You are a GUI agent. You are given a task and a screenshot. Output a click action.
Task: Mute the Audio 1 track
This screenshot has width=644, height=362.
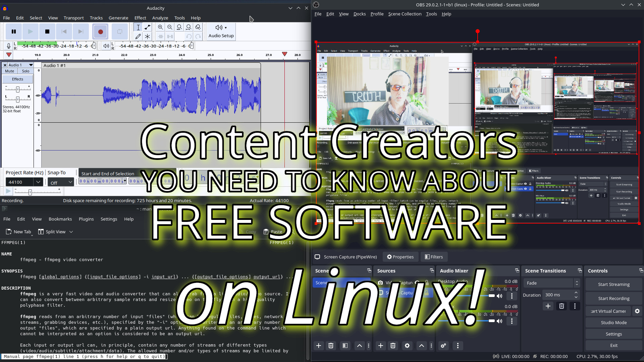[9, 71]
